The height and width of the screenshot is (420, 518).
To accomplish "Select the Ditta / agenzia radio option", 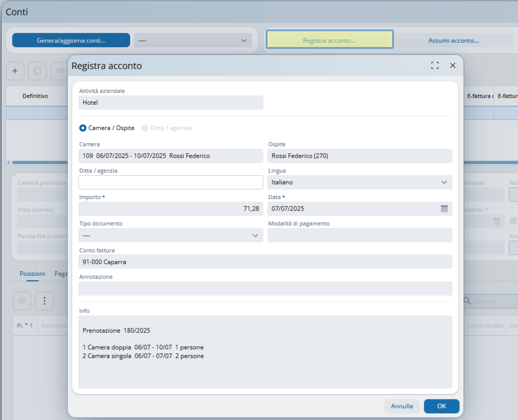I will (x=145, y=128).
